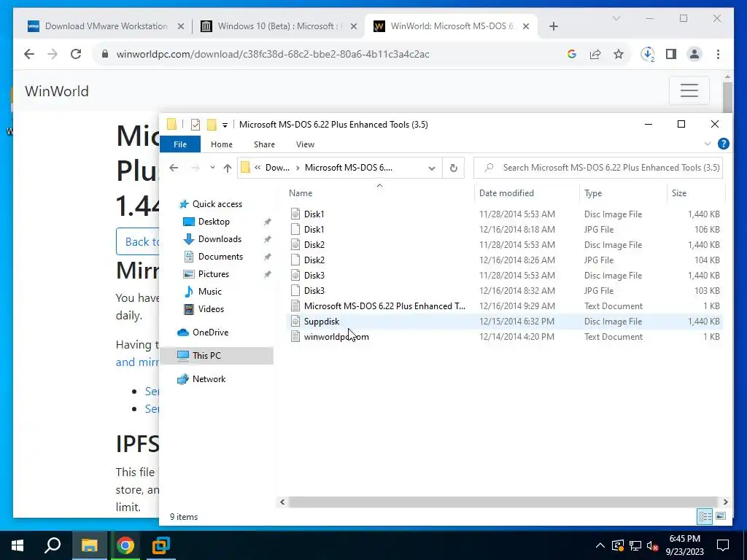Open Chrome tab search dropdown

click(616, 18)
